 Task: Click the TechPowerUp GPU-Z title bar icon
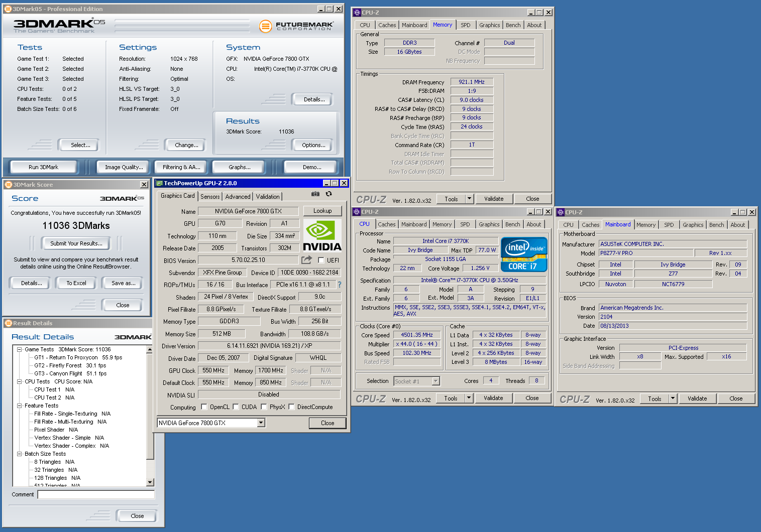coord(159,183)
